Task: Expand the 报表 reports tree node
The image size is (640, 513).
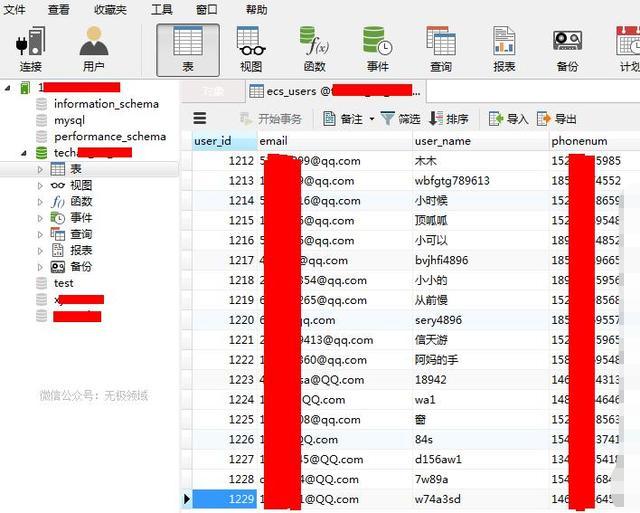Action: point(40,251)
